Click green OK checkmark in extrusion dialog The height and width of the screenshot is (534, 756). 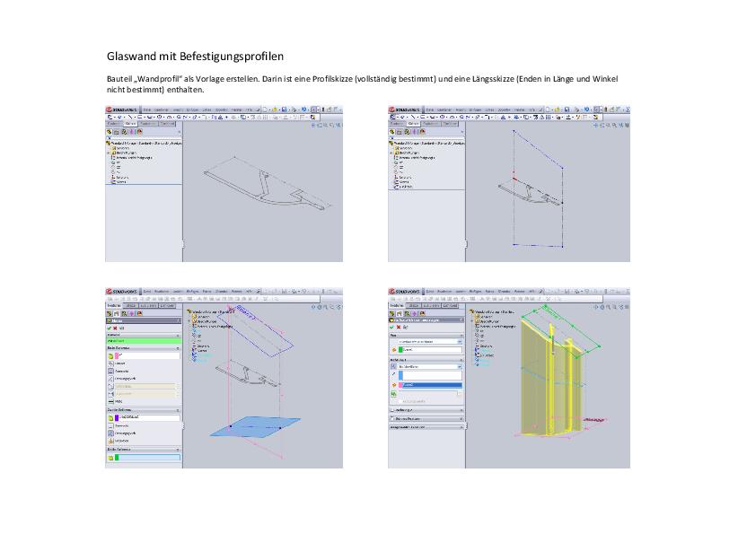coord(391,327)
